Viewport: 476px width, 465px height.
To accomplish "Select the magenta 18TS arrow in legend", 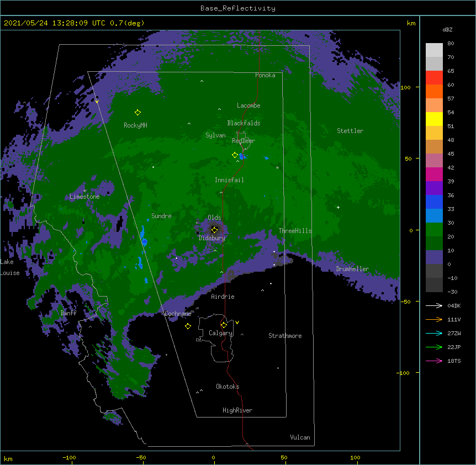I will click(434, 361).
